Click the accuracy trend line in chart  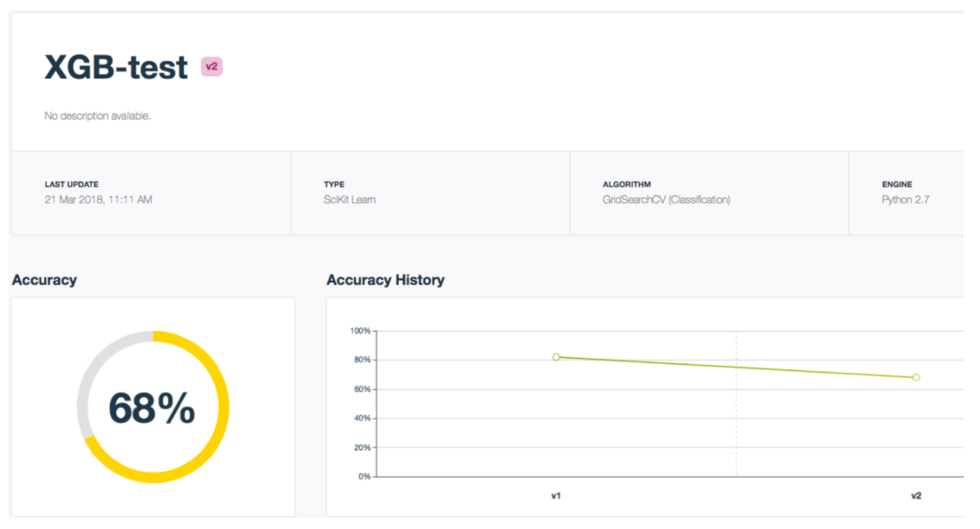click(x=736, y=367)
